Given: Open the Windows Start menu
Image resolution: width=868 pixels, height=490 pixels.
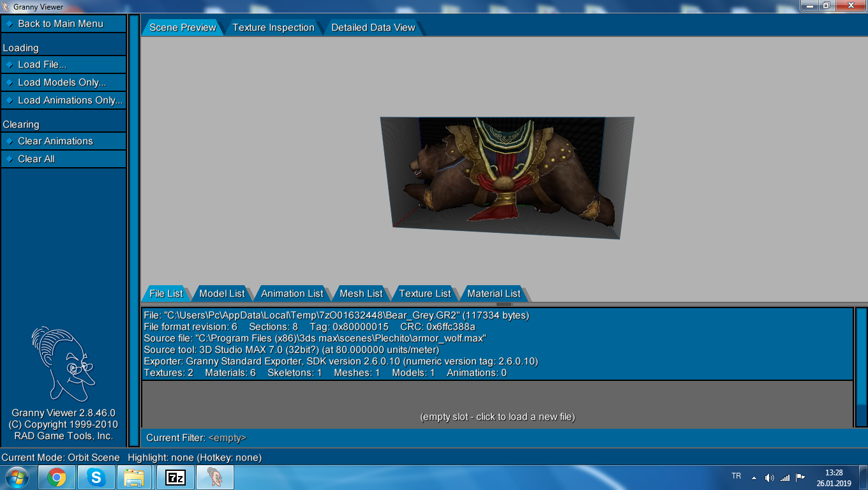Looking at the screenshot, I should [x=17, y=477].
